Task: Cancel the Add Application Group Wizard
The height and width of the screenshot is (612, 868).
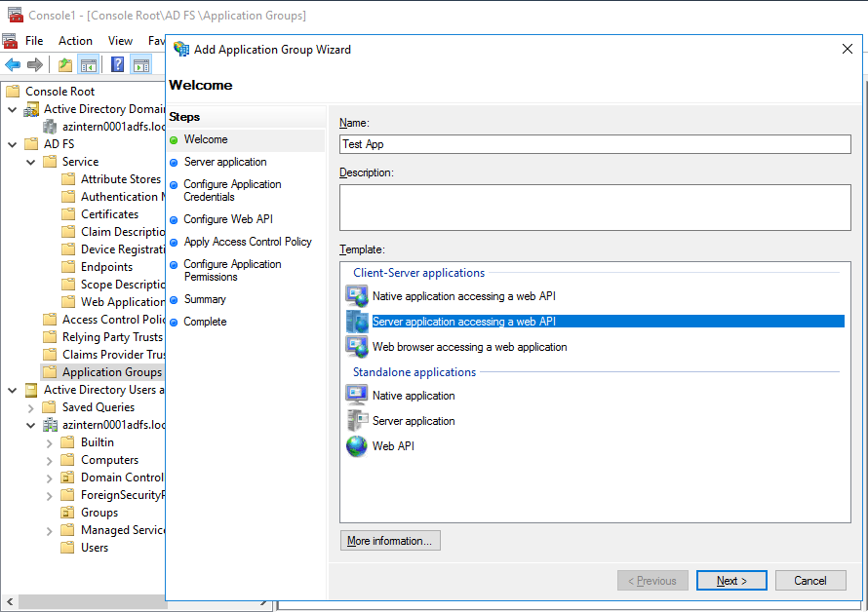Action: tap(809, 581)
